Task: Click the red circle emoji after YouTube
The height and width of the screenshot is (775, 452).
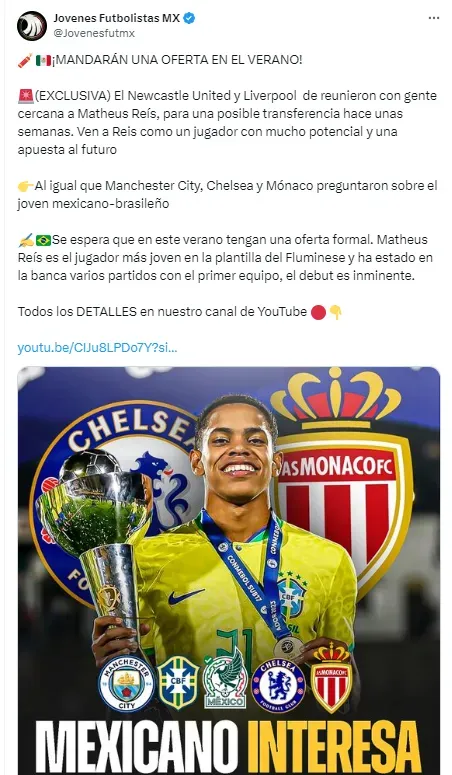Action: [318, 312]
